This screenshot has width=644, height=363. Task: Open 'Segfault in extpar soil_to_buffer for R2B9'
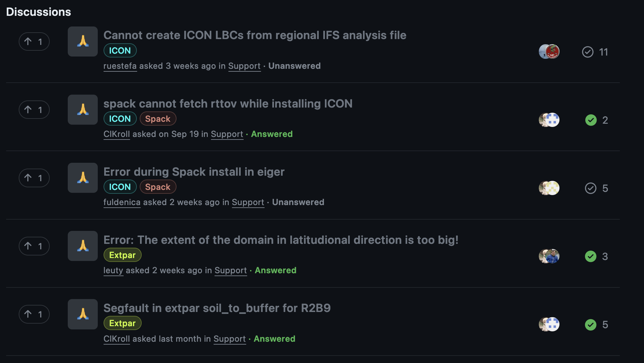217,308
